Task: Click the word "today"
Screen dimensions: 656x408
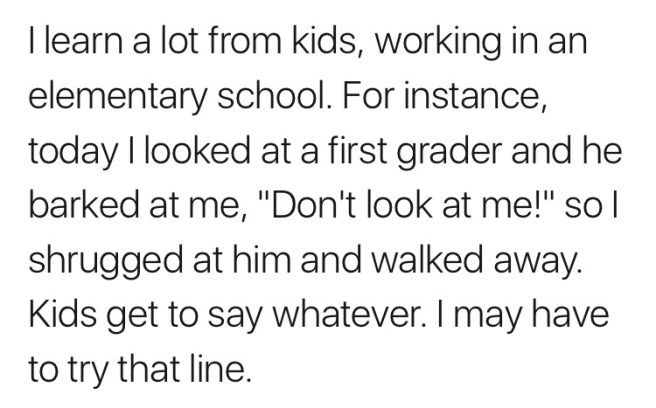Action: click(x=70, y=155)
